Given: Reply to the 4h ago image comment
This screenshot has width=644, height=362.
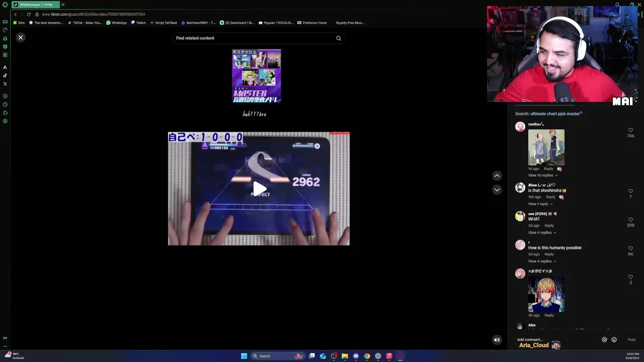Looking at the screenshot, I should click(x=549, y=315).
